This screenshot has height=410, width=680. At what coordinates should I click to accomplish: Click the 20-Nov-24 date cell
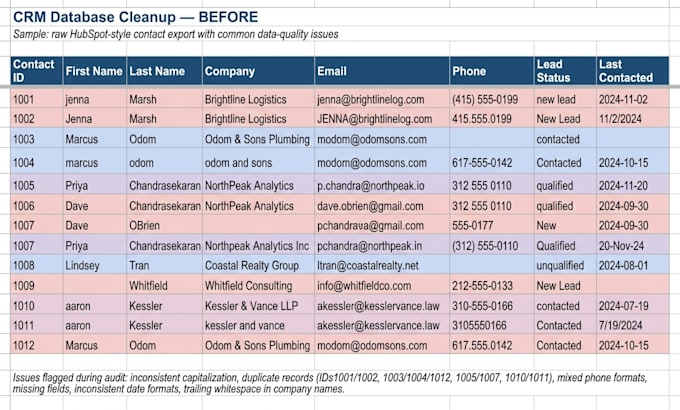633,246
